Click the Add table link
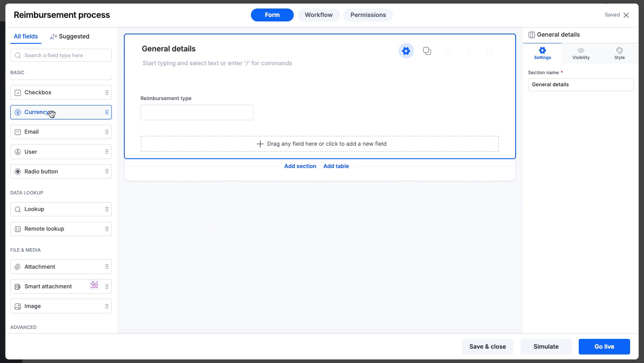This screenshot has height=363, width=644. click(x=336, y=166)
